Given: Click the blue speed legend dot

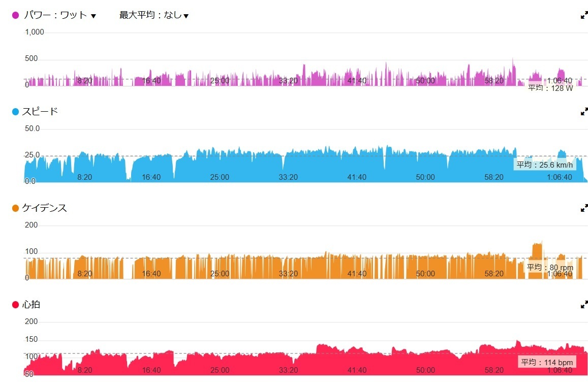Looking at the screenshot, I should pos(15,112).
